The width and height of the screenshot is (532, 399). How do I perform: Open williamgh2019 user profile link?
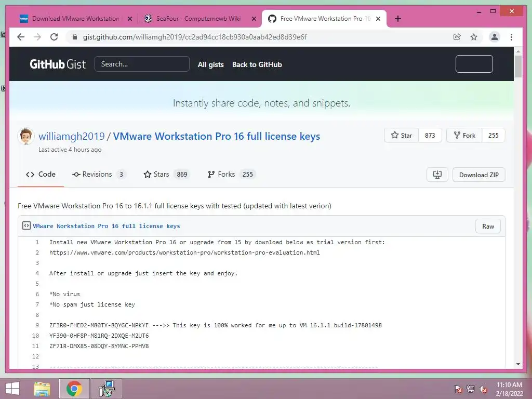coord(72,136)
